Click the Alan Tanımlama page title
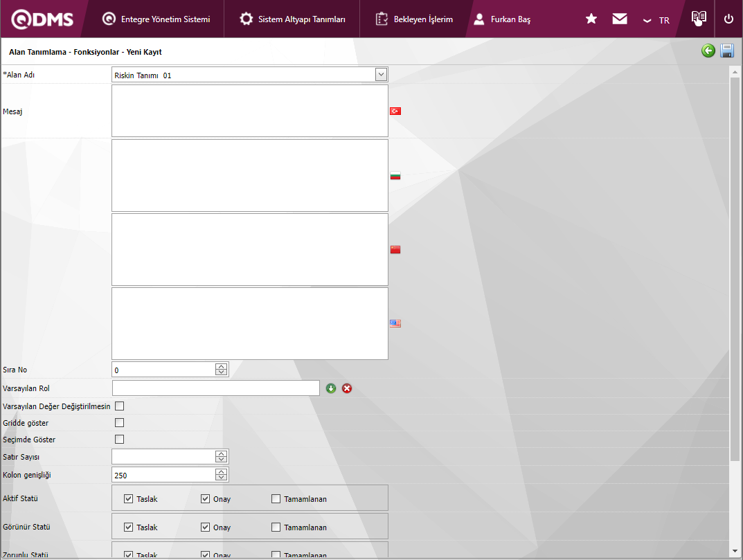Screen dimensions: 743x560 click(x=85, y=52)
